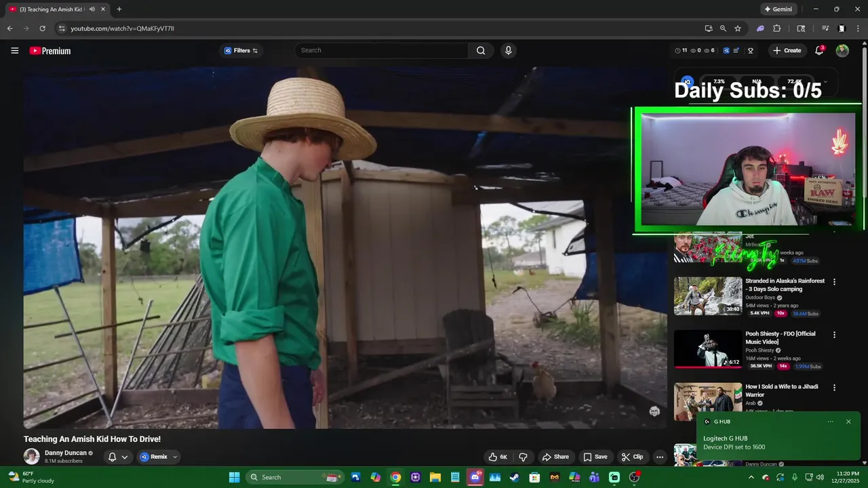This screenshot has width=868, height=488.
Task: Go to YouTube Premium home logo
Action: pyautogui.click(x=50, y=51)
